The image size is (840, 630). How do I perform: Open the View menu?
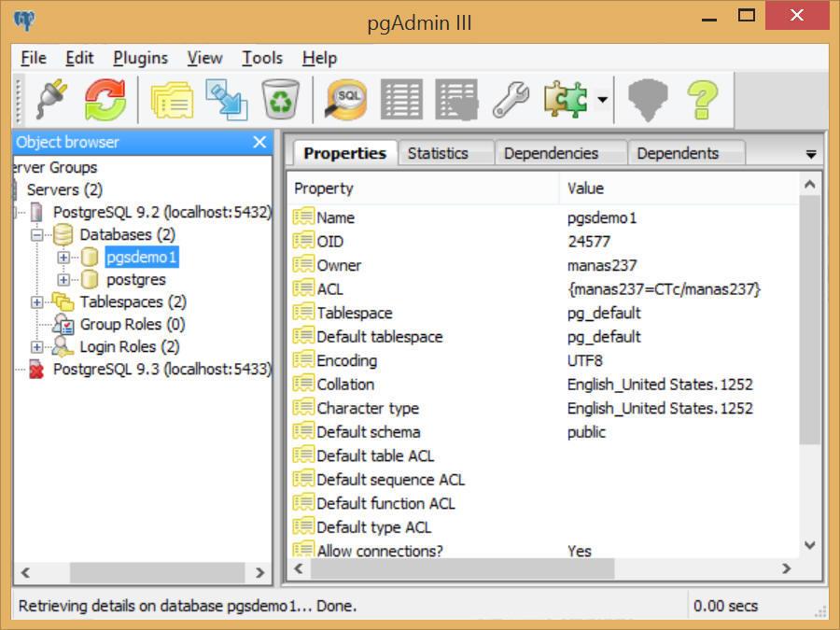point(204,58)
